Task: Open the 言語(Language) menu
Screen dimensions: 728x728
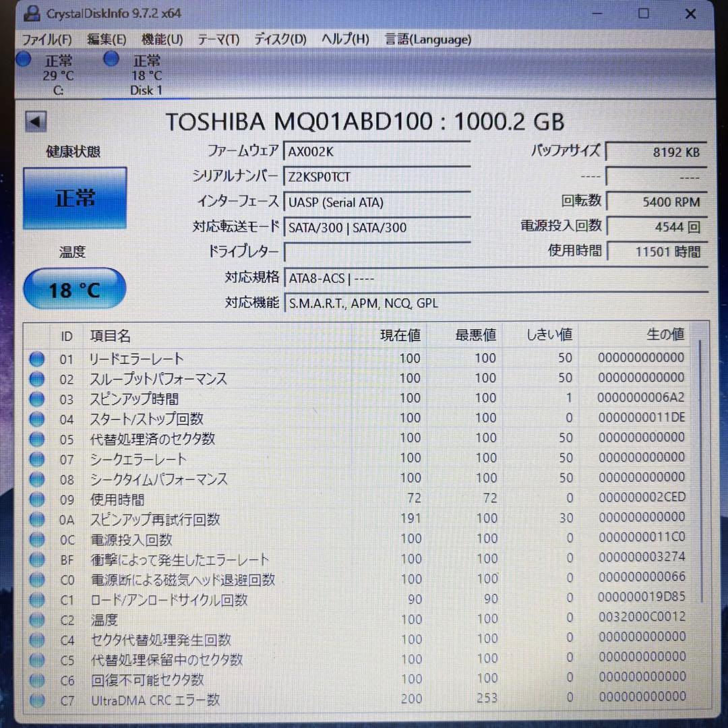Action: point(427,39)
